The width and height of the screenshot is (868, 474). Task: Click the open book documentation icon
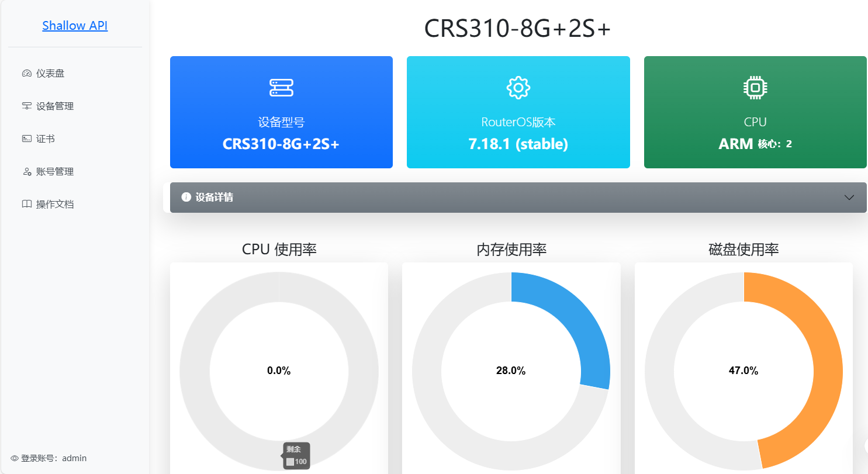tap(26, 205)
